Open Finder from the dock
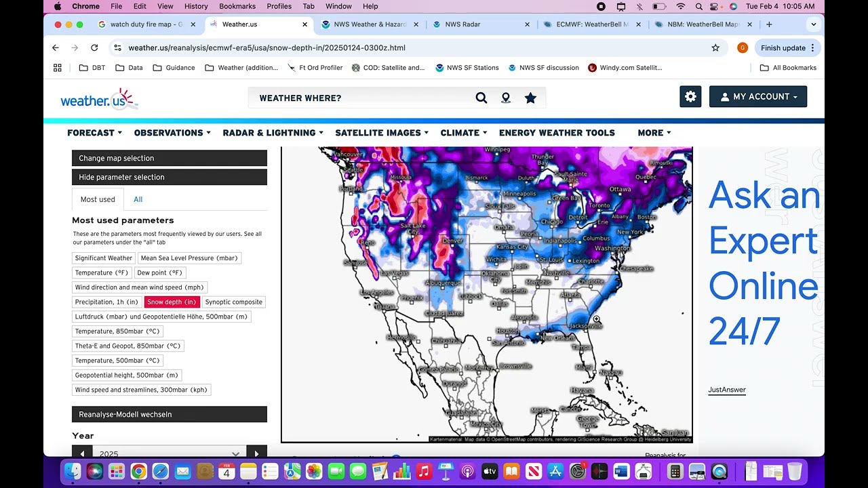 (x=73, y=471)
